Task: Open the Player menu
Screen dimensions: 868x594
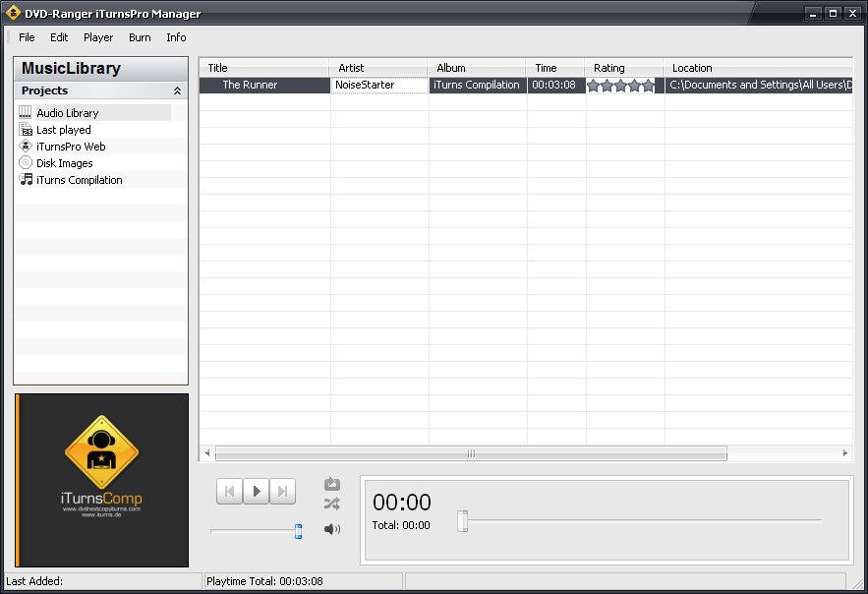Action: coord(98,37)
